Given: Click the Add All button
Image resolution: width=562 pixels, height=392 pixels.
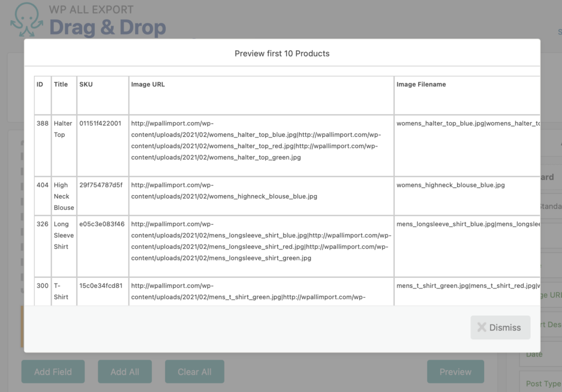Looking at the screenshot, I should (x=125, y=372).
